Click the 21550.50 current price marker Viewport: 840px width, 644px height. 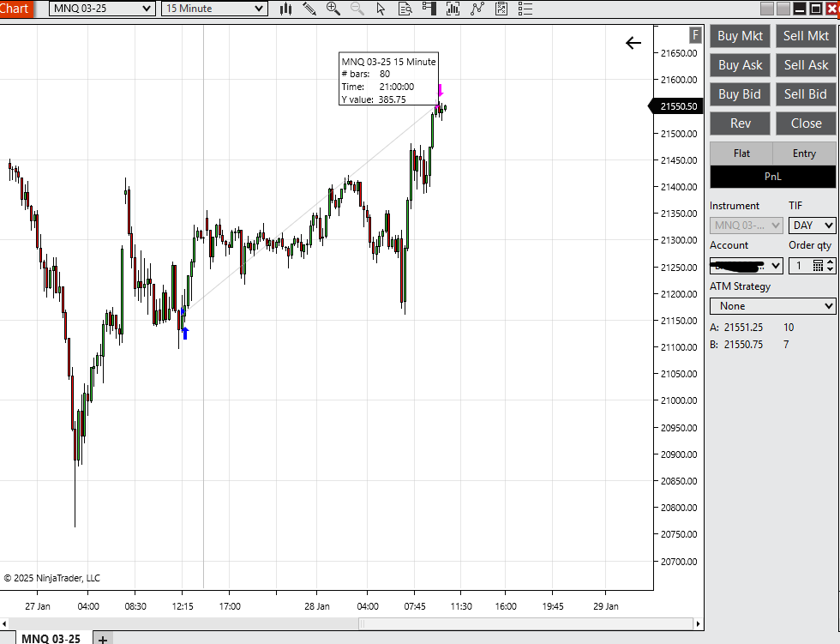point(676,106)
